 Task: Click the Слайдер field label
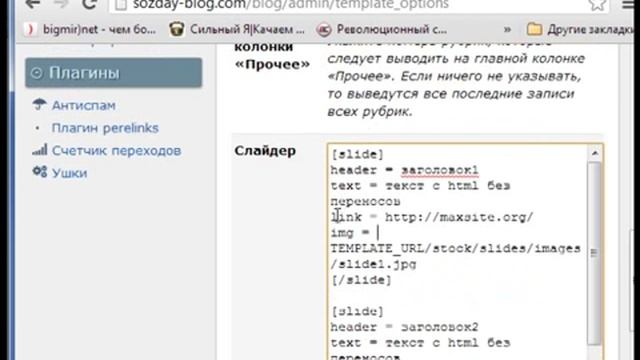pos(265,151)
